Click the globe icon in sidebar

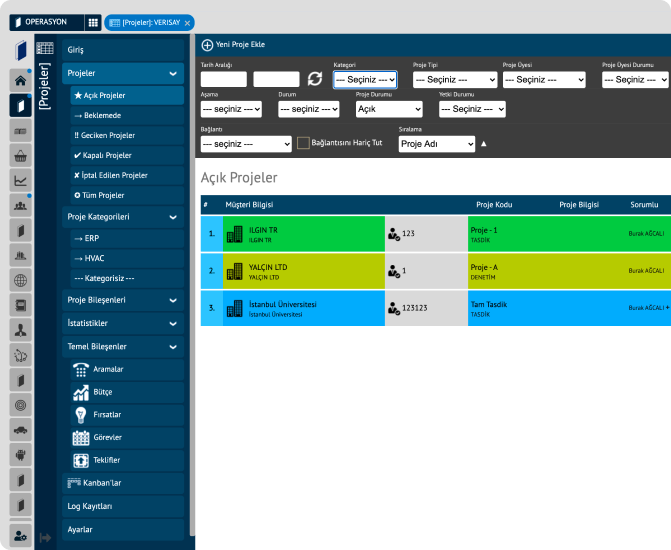[20, 281]
